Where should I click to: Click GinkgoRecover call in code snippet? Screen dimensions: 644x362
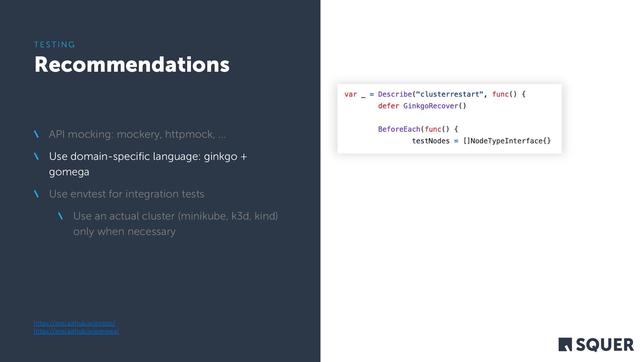tap(431, 106)
